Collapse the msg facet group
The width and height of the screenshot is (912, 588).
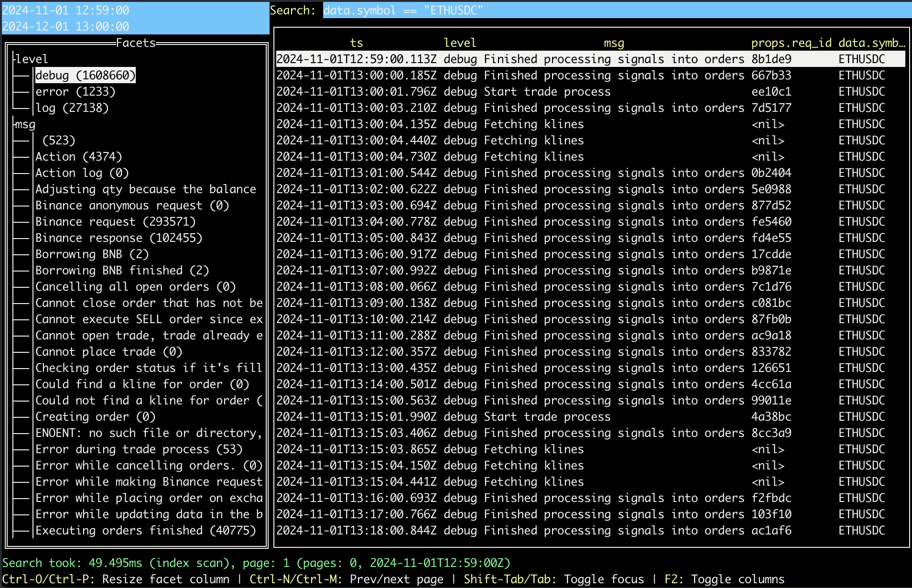[25, 124]
